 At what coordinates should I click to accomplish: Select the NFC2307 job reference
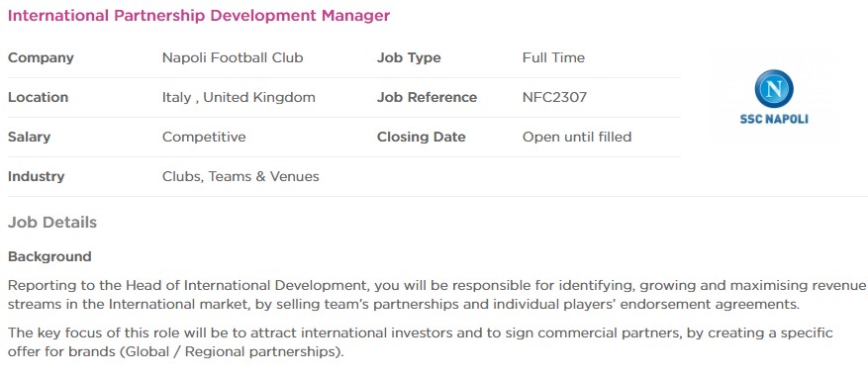pyautogui.click(x=554, y=97)
